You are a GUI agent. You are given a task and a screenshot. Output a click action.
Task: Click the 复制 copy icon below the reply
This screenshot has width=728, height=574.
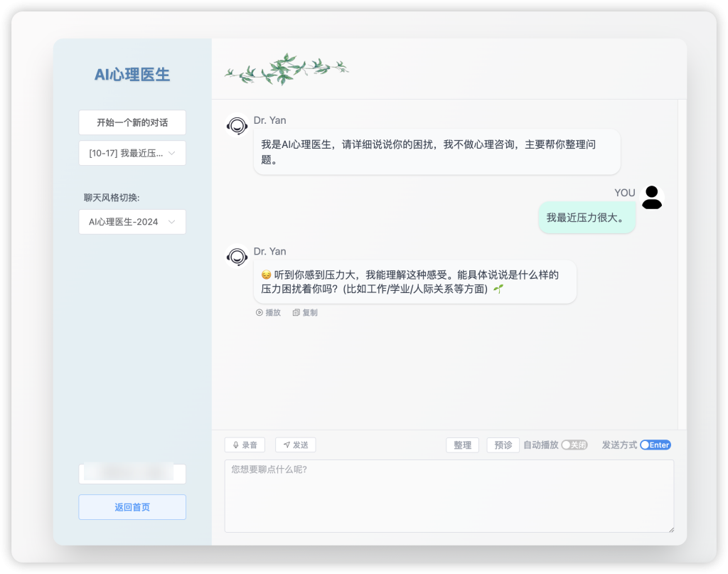tap(296, 313)
